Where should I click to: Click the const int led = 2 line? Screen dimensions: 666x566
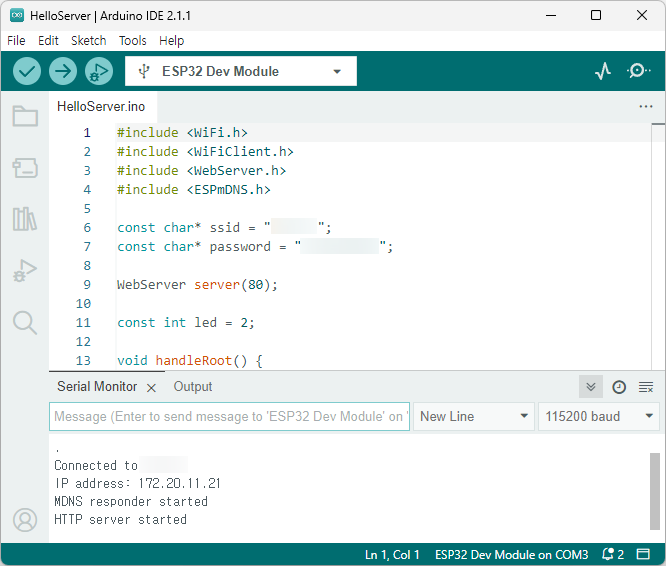coord(186,323)
